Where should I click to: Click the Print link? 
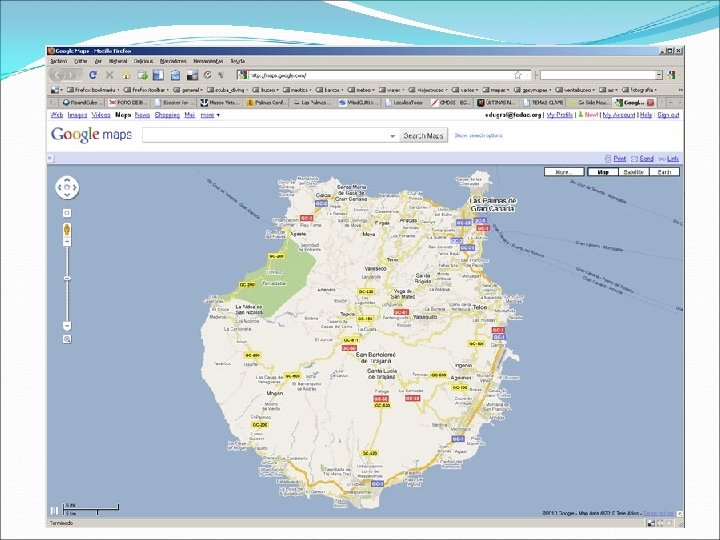pos(619,158)
